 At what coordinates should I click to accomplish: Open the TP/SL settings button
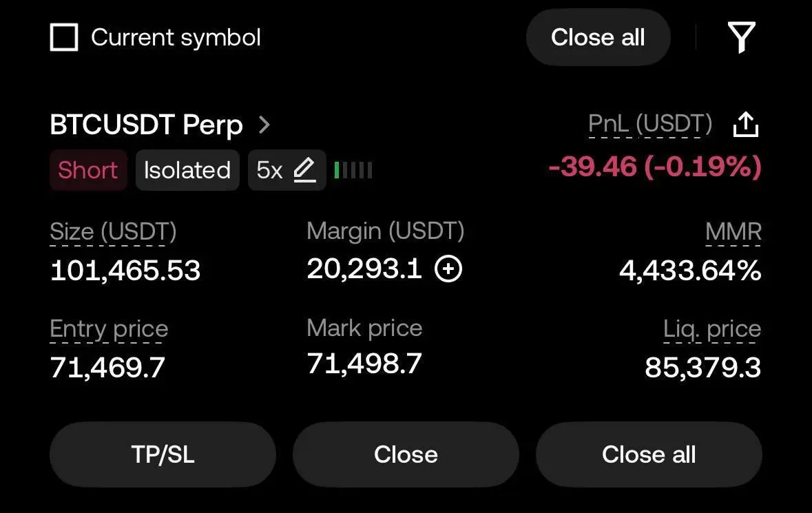(x=163, y=454)
